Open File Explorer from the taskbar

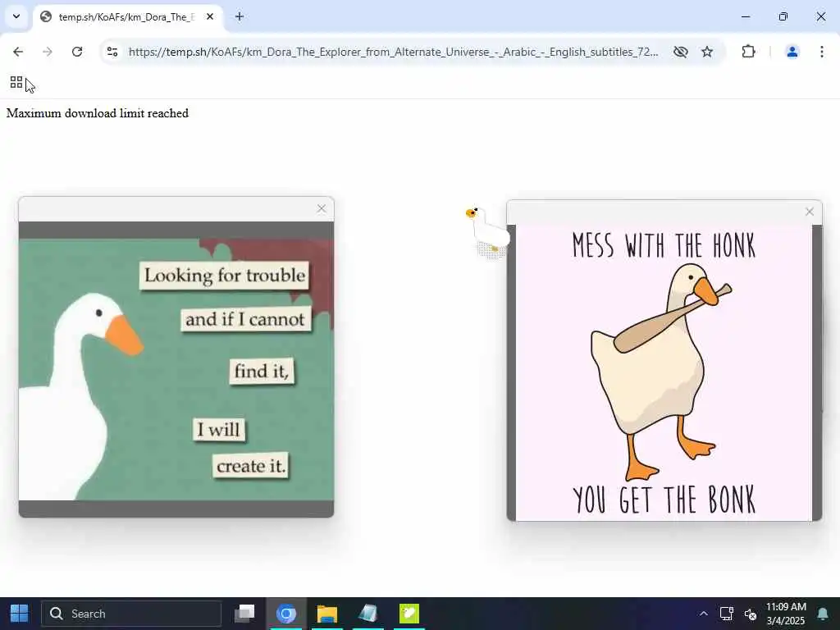coord(326,614)
